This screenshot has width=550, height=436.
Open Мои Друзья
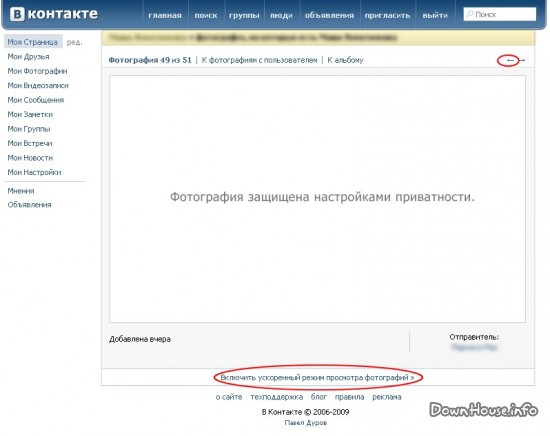pos(28,56)
